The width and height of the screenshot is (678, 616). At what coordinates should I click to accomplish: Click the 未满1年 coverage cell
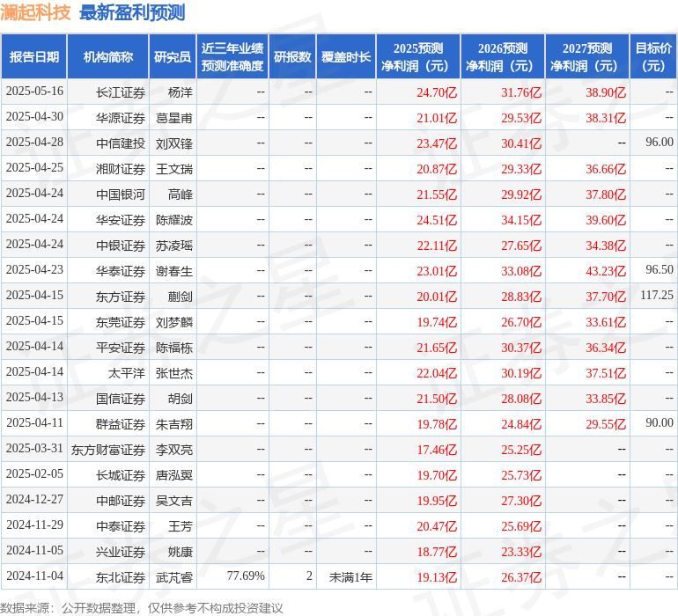350,577
